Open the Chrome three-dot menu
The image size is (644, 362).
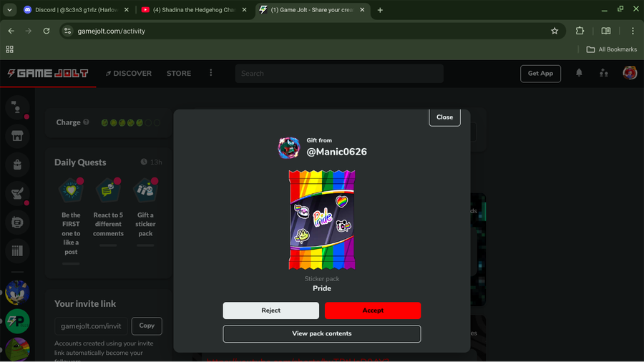(633, 31)
